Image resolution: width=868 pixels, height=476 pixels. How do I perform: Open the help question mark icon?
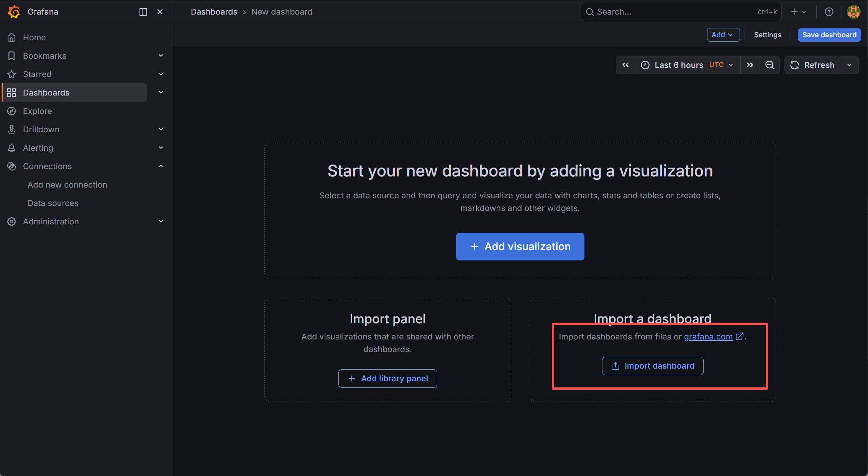(x=829, y=12)
